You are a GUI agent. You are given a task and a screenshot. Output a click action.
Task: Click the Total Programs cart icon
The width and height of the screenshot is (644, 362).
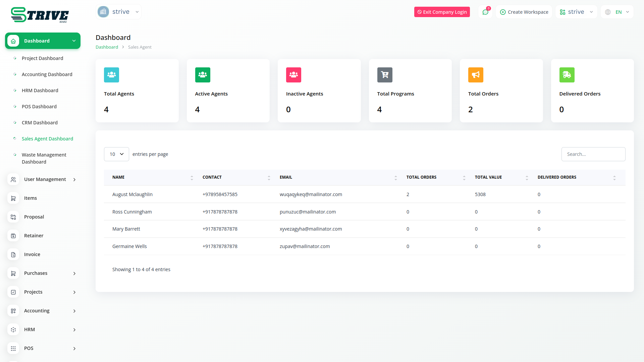pos(384,75)
